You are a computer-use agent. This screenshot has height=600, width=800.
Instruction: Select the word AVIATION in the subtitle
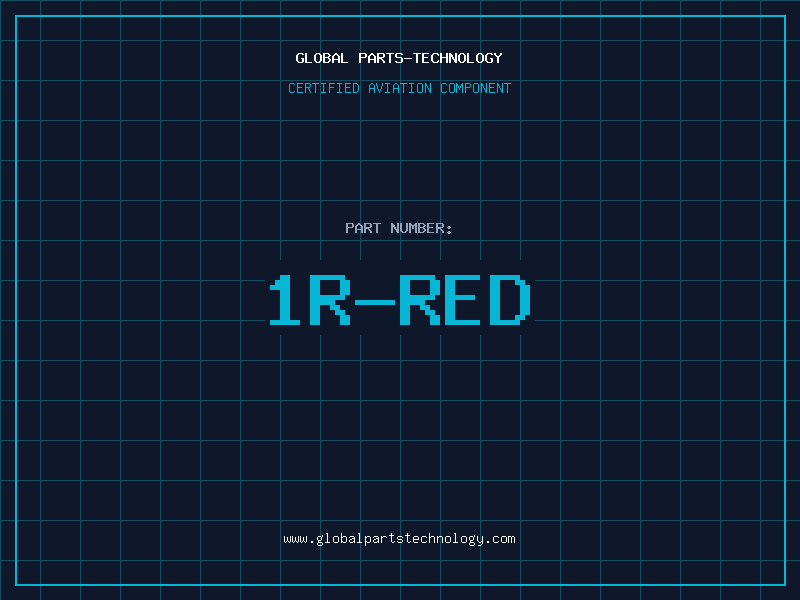[x=399, y=89]
